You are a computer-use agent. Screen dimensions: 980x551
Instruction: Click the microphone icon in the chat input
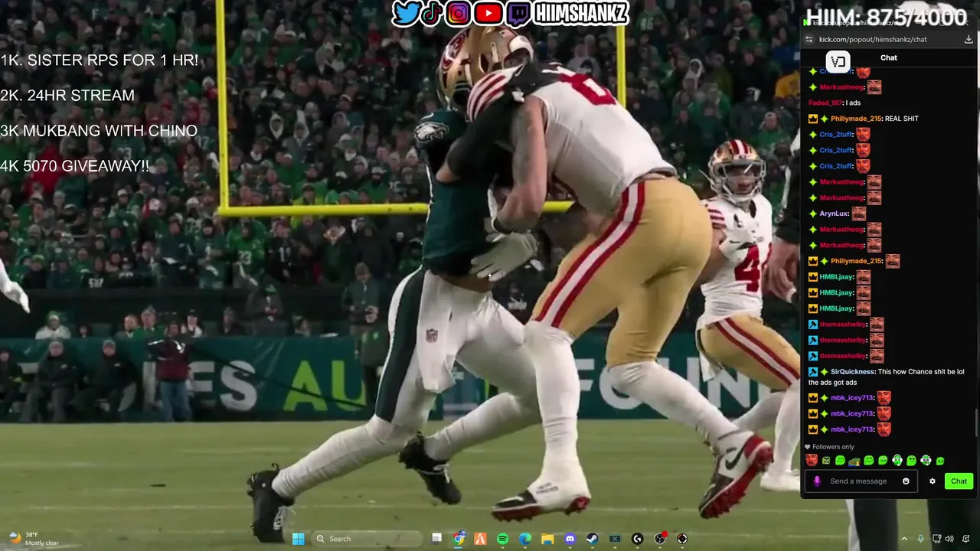(x=817, y=481)
